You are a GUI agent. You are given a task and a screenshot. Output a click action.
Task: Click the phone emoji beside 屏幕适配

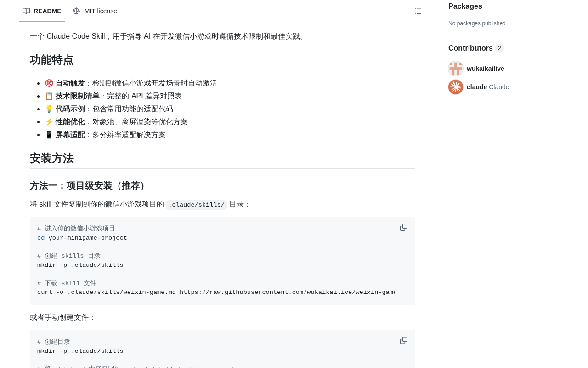49,135
